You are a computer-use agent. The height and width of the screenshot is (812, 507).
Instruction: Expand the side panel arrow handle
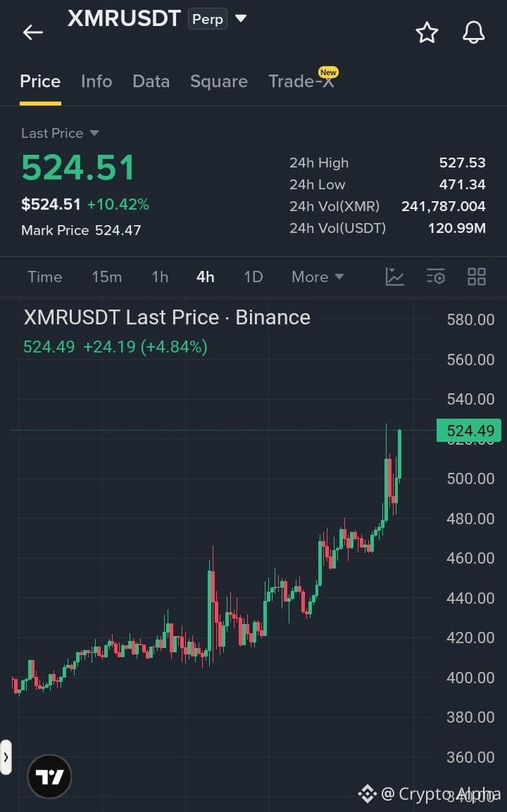coord(6,756)
